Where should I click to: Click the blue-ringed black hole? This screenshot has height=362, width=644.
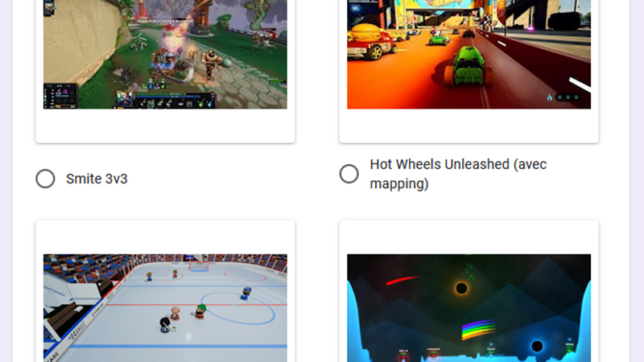pos(537,347)
